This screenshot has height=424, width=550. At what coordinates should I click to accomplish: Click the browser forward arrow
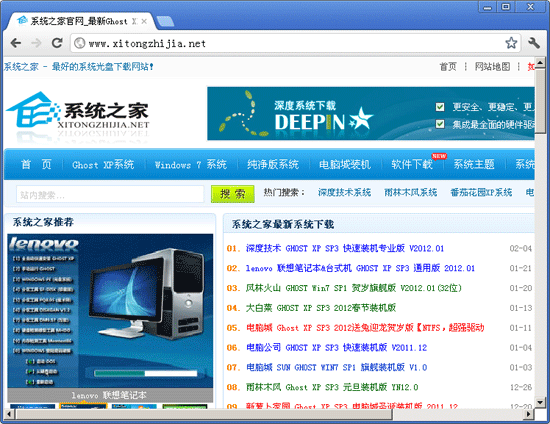36,43
